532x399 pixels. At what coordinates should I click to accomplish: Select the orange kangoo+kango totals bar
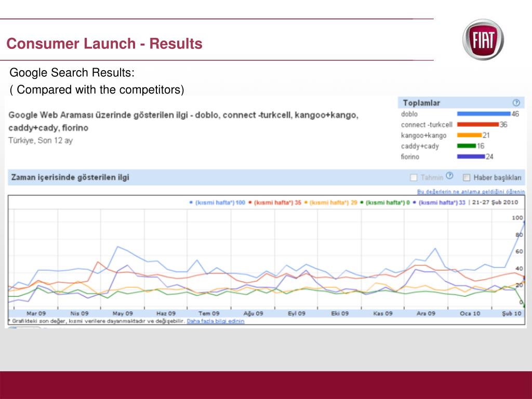pos(469,135)
